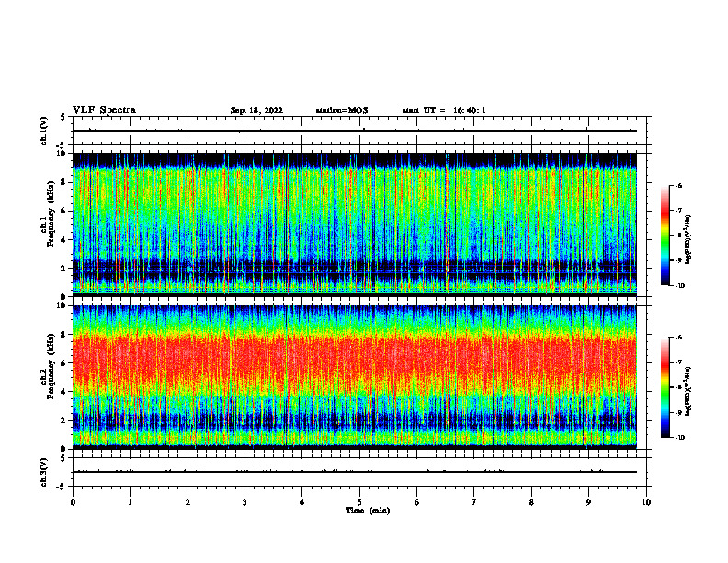The image size is (728, 563).
Task: Click the 'Time (min)' axis label
Action: 368,511
